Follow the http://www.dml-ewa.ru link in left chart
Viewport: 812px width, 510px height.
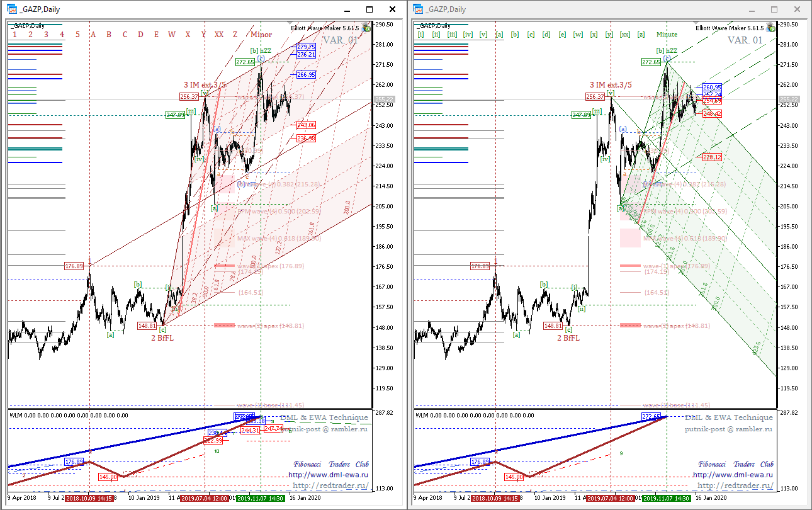329,475
